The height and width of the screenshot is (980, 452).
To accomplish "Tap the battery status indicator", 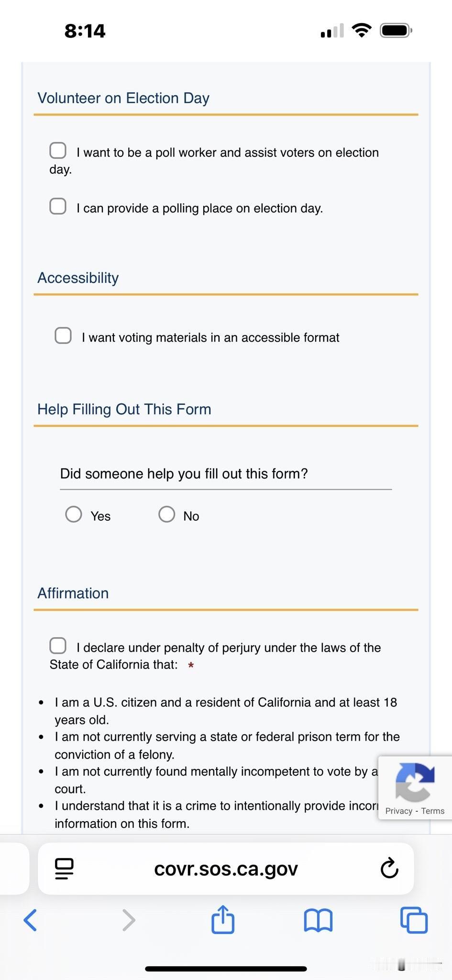I will click(396, 31).
